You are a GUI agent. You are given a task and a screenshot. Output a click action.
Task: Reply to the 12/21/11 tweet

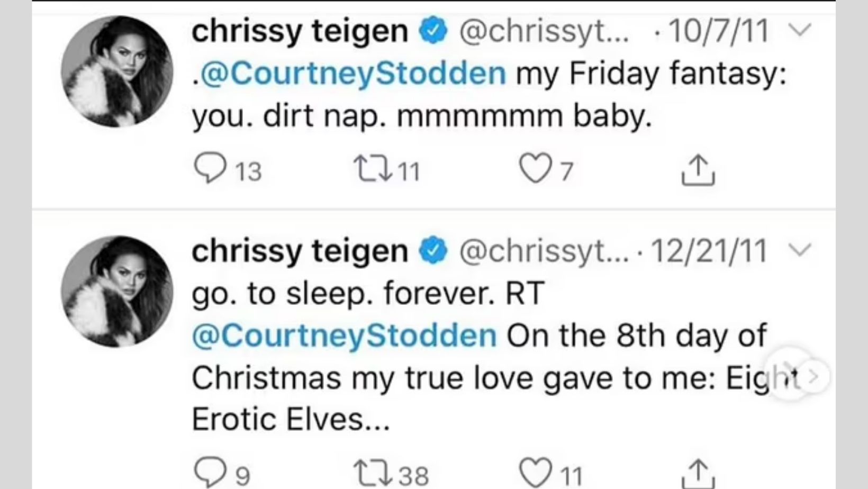point(210,473)
